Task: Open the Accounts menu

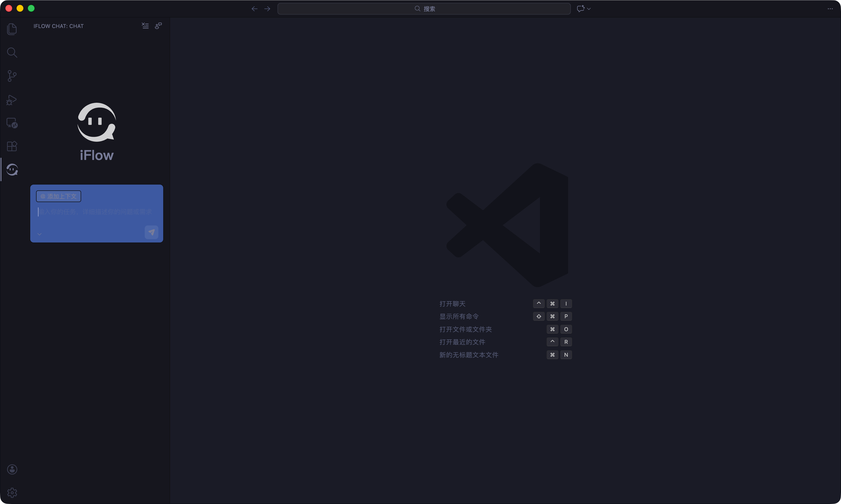Action: [12, 469]
